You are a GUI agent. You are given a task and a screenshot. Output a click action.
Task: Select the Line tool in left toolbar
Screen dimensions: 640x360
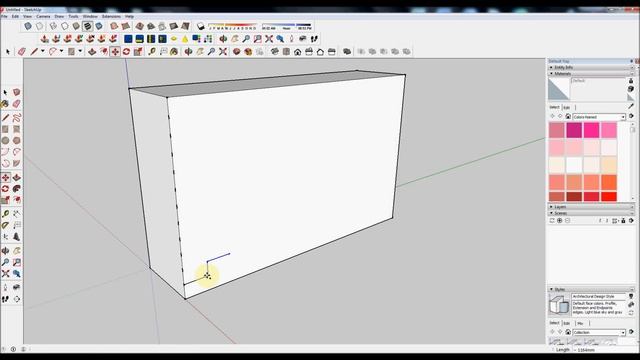pos(5,118)
